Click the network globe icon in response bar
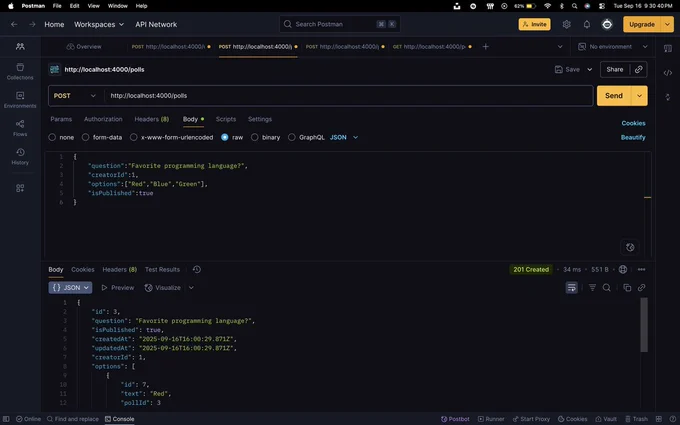The width and height of the screenshot is (680, 425). (x=623, y=269)
